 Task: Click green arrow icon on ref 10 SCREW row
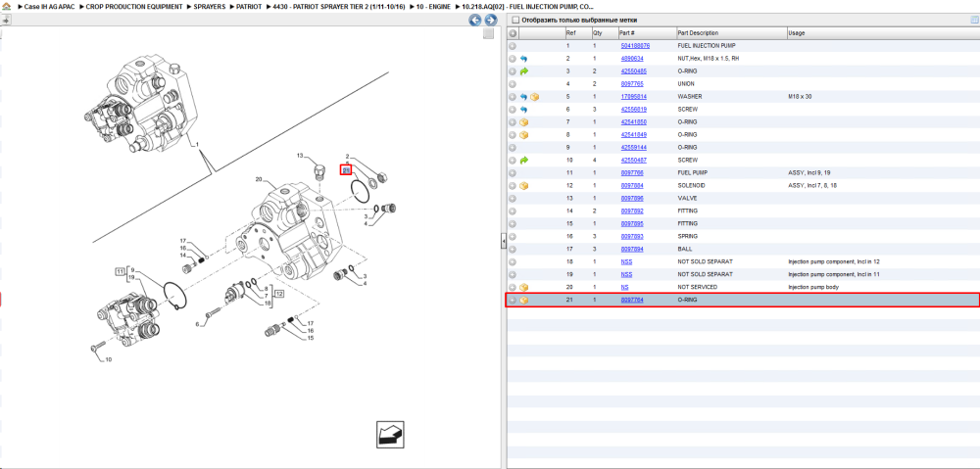click(523, 160)
